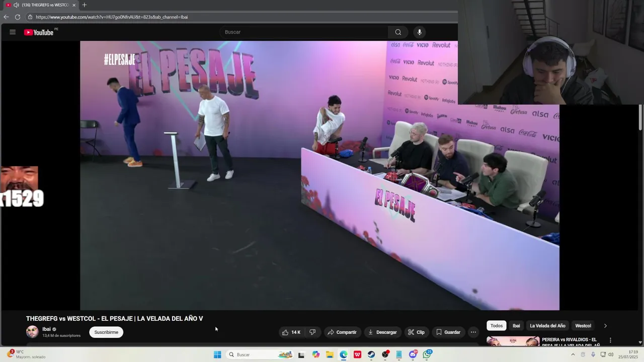The height and width of the screenshot is (362, 644).
Task: Open the Ibai channel name link
Action: (x=46, y=329)
